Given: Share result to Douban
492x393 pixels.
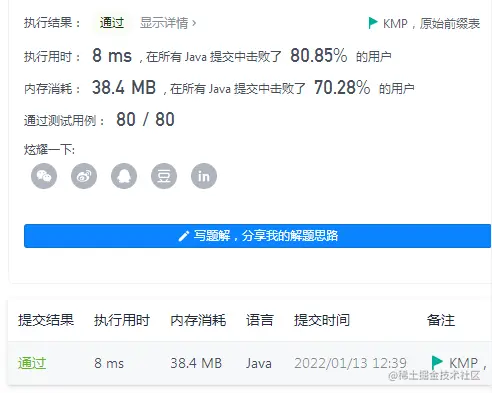Looking at the screenshot, I should click(x=164, y=176).
